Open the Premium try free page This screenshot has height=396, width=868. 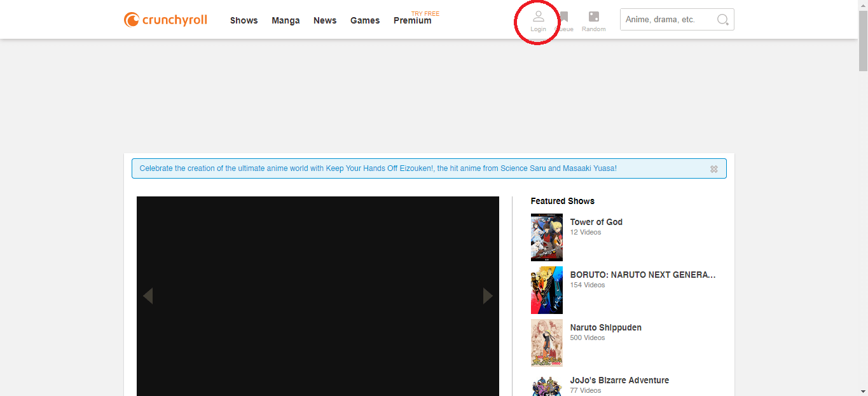(x=413, y=20)
